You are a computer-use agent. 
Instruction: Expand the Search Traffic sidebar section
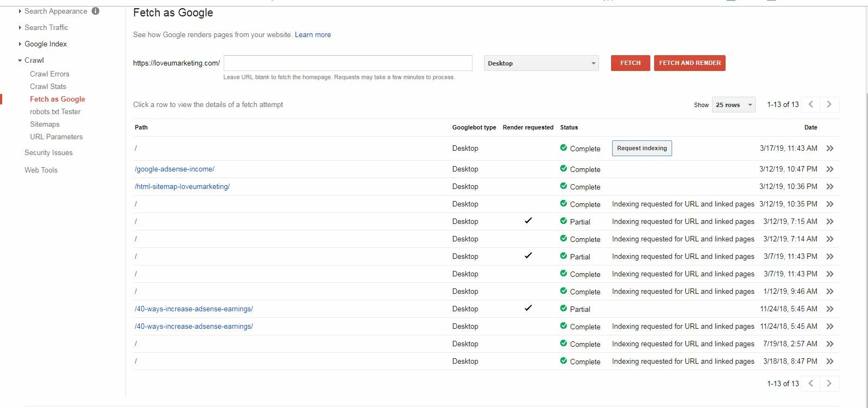pos(46,27)
